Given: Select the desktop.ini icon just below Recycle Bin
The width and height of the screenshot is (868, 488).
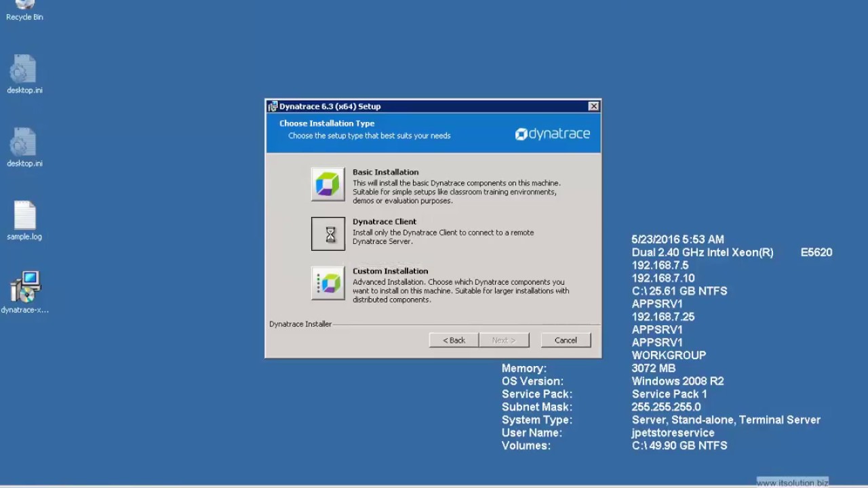Looking at the screenshot, I should (x=24, y=75).
